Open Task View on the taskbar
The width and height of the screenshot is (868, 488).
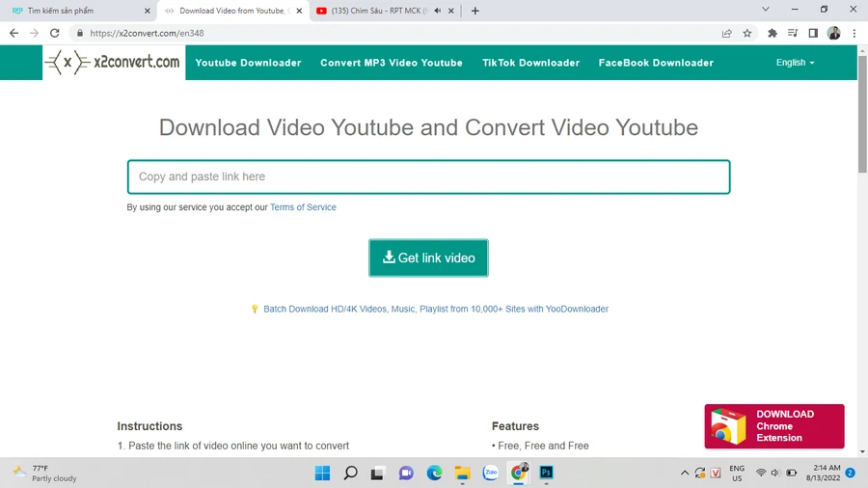tap(378, 474)
